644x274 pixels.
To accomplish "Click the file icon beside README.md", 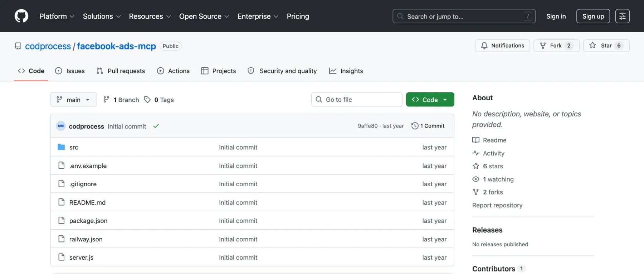I will (x=62, y=202).
